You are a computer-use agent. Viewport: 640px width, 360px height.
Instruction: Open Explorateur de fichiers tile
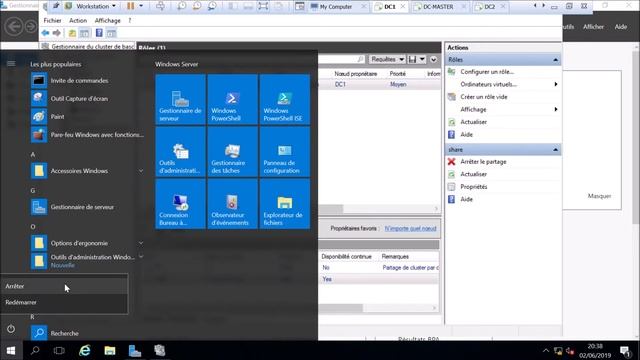[x=284, y=204]
